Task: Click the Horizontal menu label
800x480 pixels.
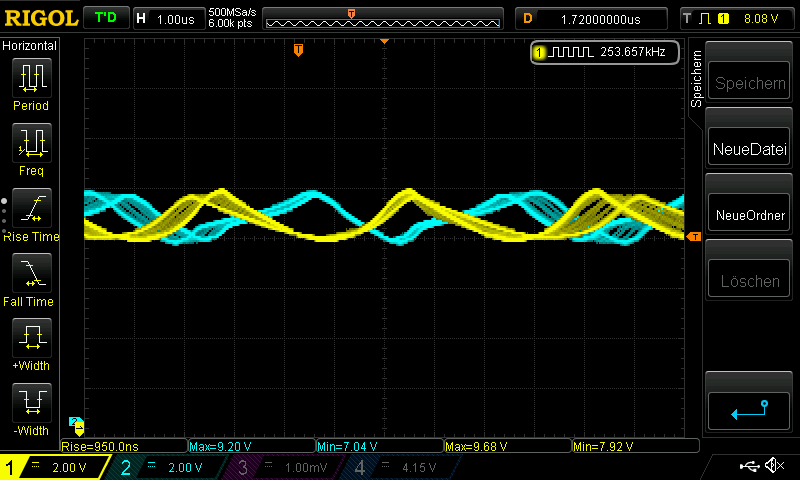Action: click(x=30, y=45)
